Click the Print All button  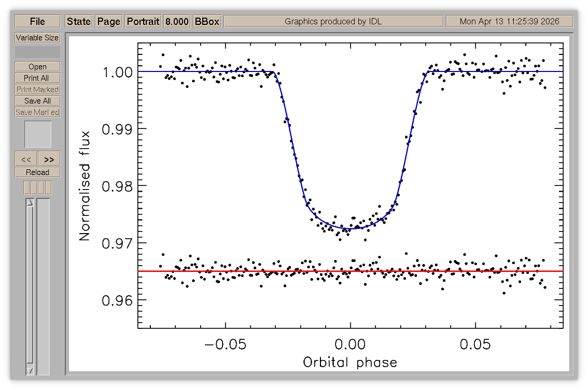tap(37, 78)
